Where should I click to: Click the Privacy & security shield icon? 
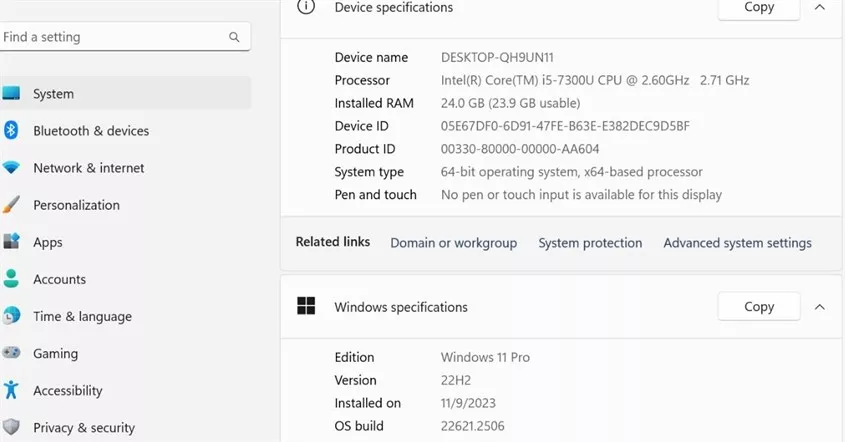11,427
